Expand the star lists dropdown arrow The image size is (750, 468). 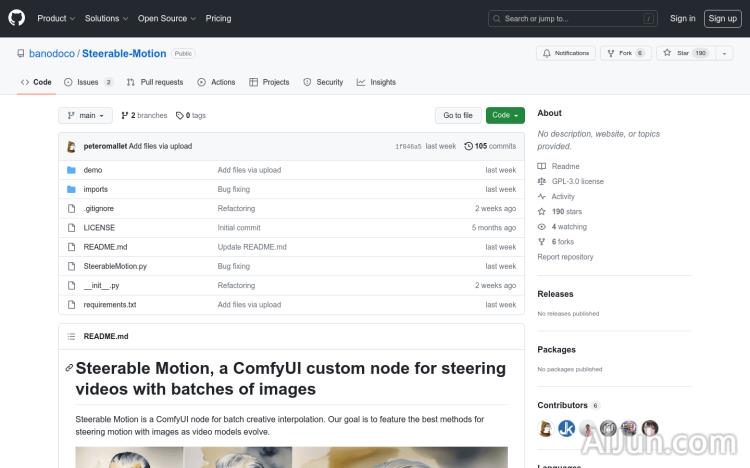pyautogui.click(x=725, y=53)
